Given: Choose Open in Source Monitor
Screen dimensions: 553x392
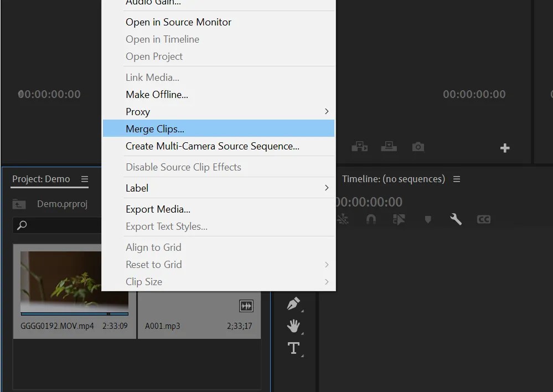Looking at the screenshot, I should [178, 22].
